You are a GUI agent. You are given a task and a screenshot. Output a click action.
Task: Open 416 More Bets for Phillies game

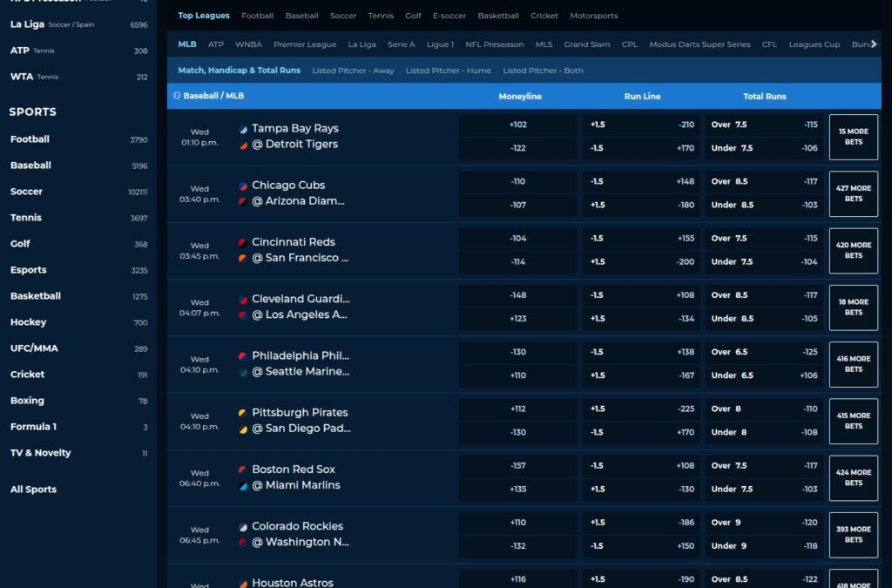tap(853, 364)
